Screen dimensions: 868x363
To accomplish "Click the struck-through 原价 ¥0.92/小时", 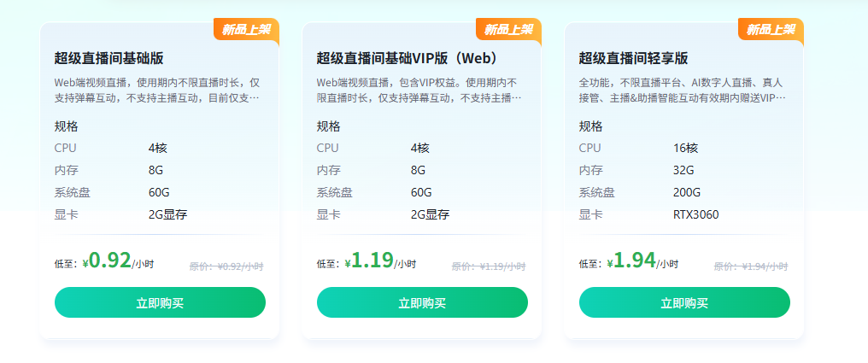I will [x=226, y=266].
